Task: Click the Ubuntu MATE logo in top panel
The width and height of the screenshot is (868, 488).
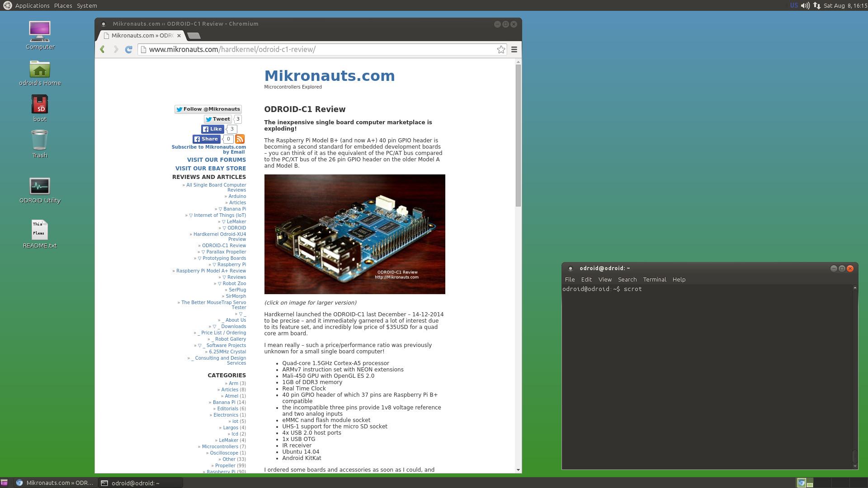Action: 7,5
